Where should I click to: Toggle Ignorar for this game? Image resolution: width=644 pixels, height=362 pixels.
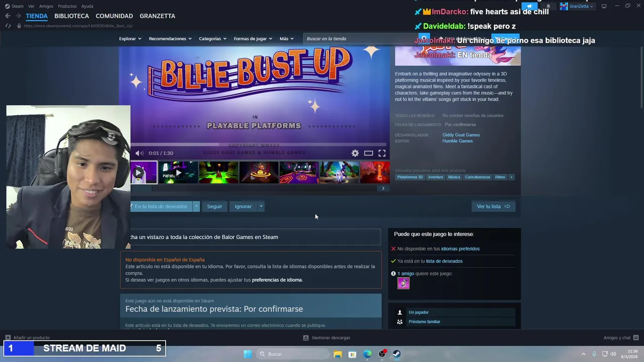click(243, 206)
